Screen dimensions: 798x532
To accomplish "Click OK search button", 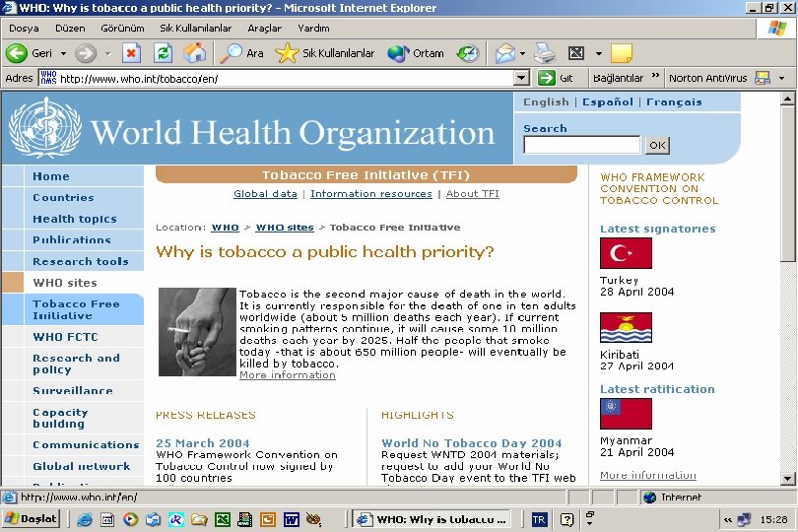I will [x=657, y=145].
